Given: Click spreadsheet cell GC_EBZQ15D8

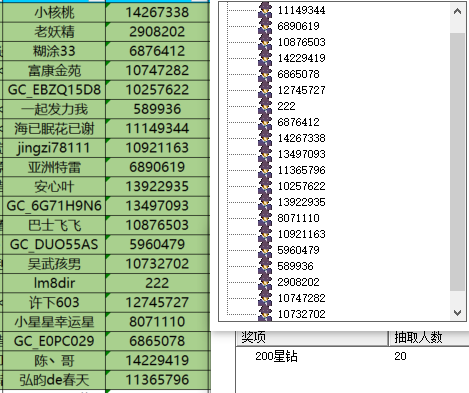Looking at the screenshot, I should (x=54, y=90).
